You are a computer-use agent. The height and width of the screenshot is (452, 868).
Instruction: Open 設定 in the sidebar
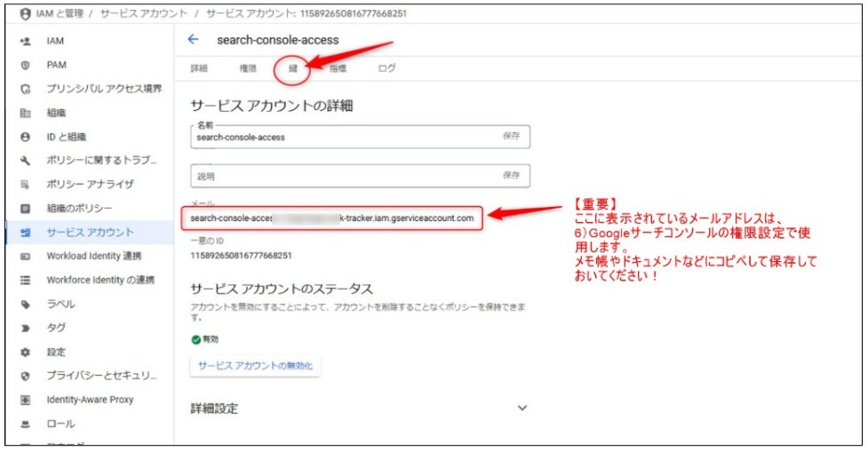point(56,352)
